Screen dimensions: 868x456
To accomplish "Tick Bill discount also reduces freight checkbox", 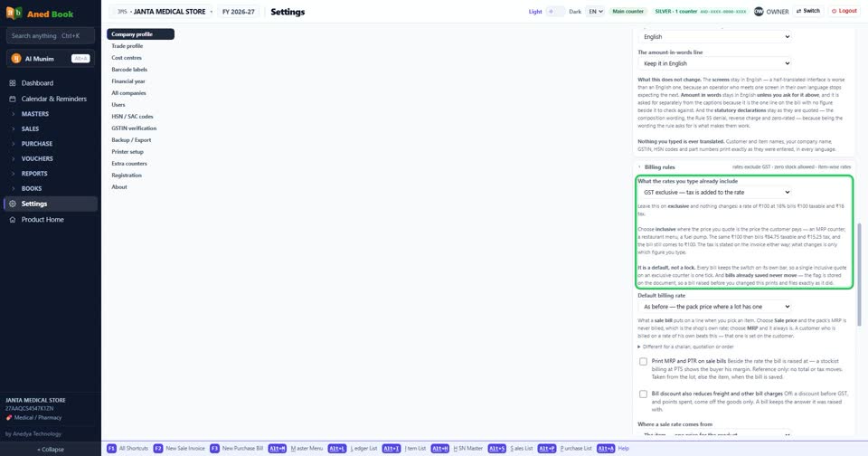I will pos(643,394).
